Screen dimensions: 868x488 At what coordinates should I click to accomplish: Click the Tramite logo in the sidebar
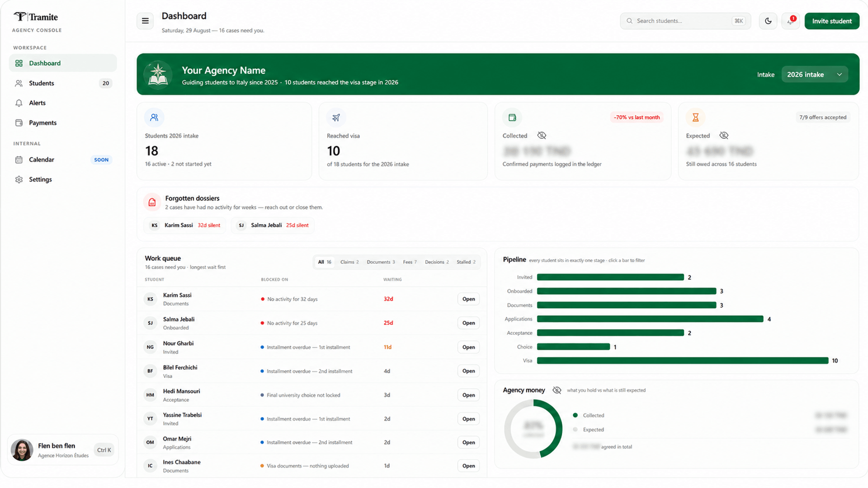[36, 17]
